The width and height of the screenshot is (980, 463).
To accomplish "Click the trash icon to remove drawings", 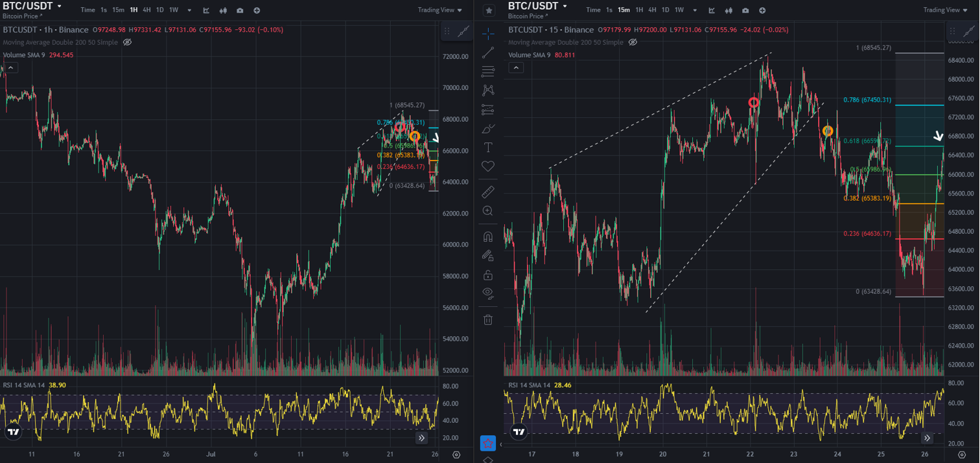I will 488,319.
